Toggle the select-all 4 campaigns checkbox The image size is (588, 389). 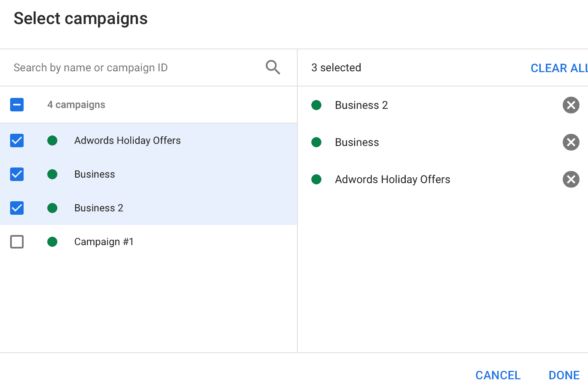[17, 105]
